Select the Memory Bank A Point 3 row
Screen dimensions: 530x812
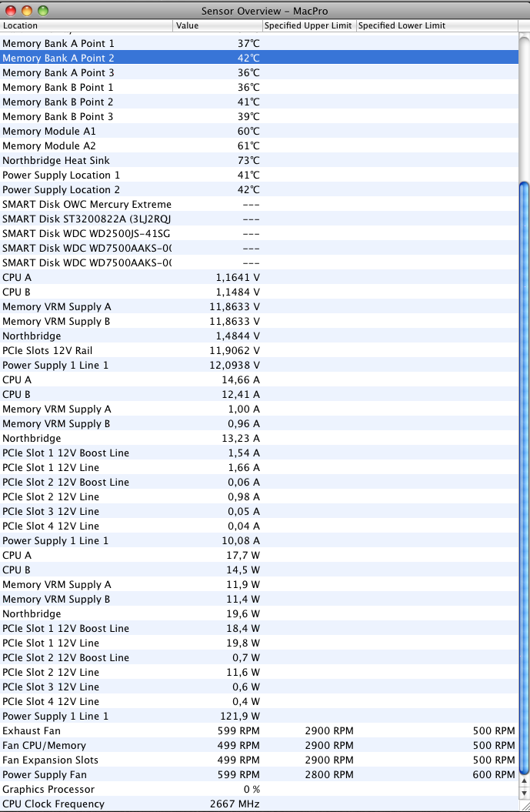coord(258,72)
